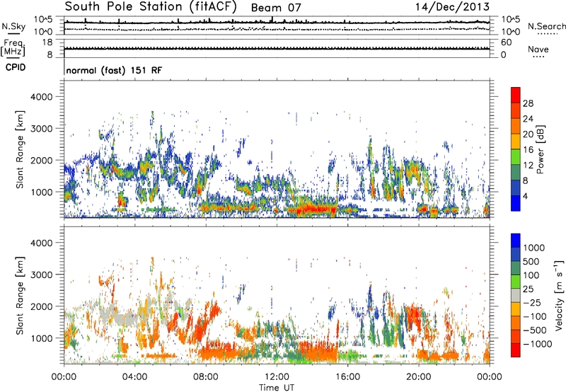This screenshot has height=392, width=566.
Task: Click the 'Beam 07' label
Action: pyautogui.click(x=276, y=8)
